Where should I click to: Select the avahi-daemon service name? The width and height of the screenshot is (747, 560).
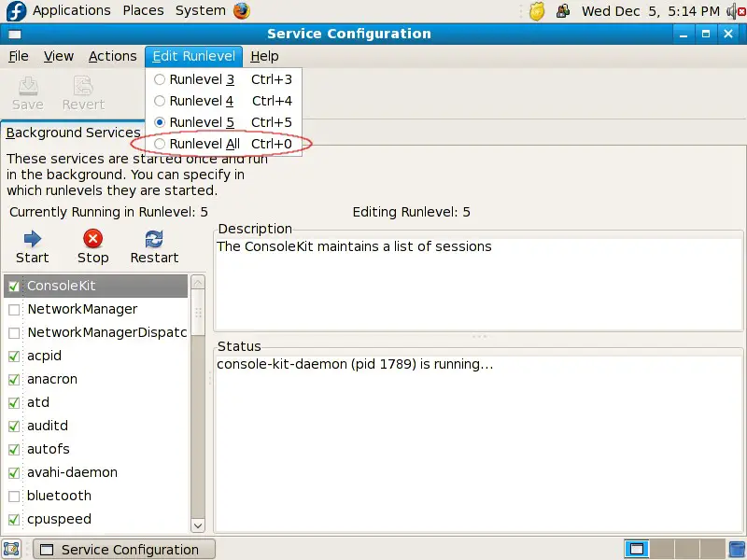(73, 472)
